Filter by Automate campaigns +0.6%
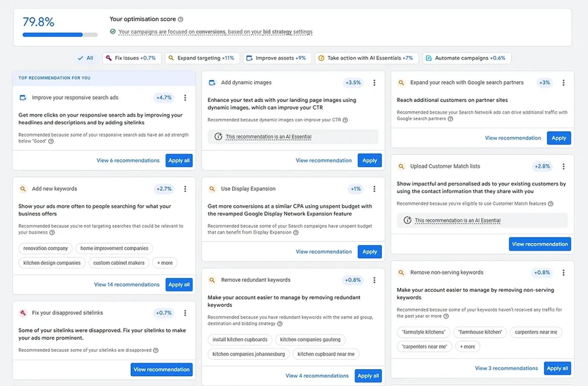Image resolution: width=588 pixels, height=386 pixels. click(x=467, y=58)
